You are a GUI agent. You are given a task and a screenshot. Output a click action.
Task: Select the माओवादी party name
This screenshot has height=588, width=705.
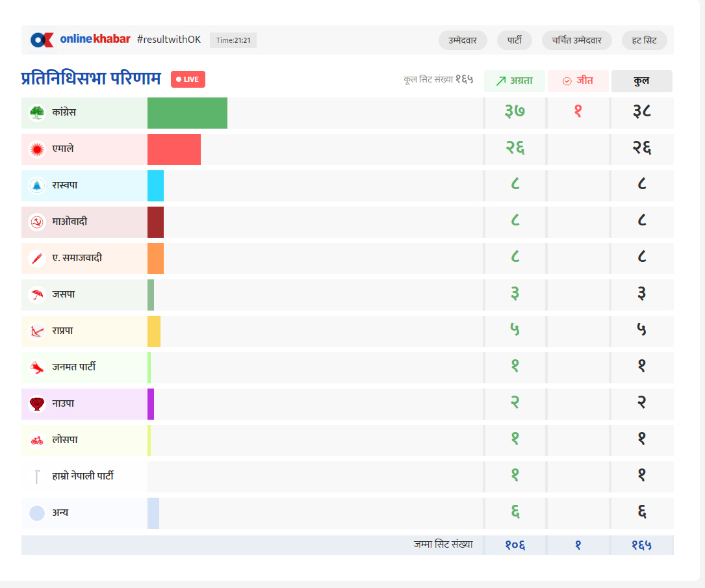(x=70, y=221)
